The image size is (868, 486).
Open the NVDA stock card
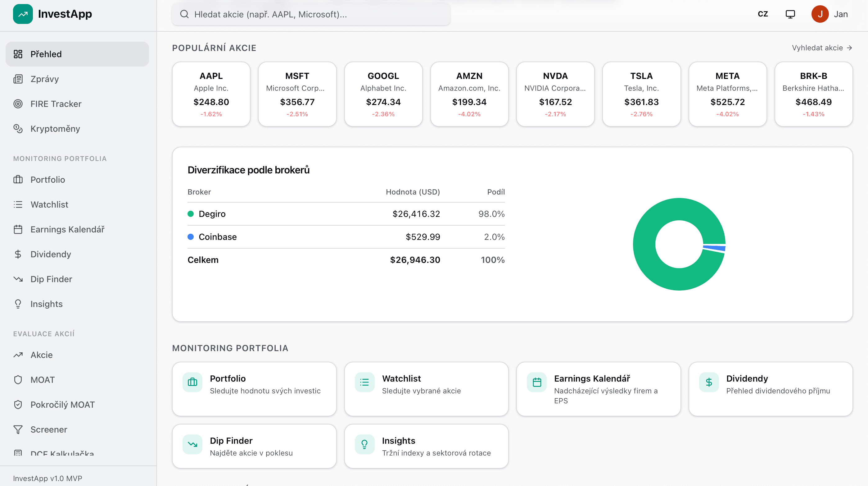click(x=555, y=94)
